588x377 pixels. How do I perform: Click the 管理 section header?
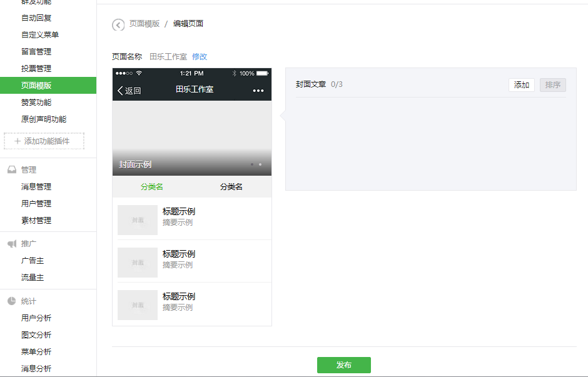click(x=29, y=170)
